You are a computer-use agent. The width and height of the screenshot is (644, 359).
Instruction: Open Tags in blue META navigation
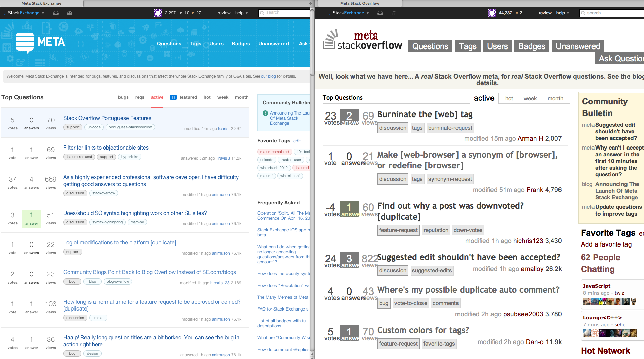click(x=195, y=44)
